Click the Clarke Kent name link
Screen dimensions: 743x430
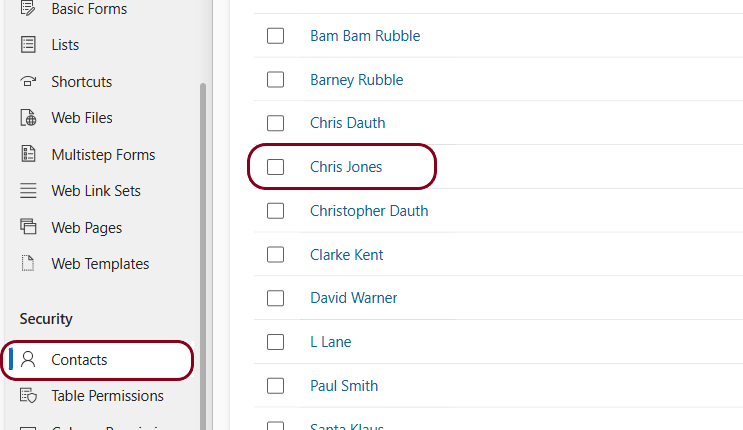tap(346, 255)
